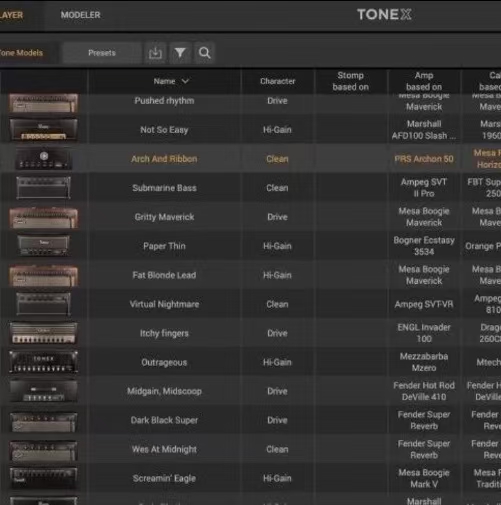Select the Pushed rhythm amp thumbnail

tap(44, 103)
